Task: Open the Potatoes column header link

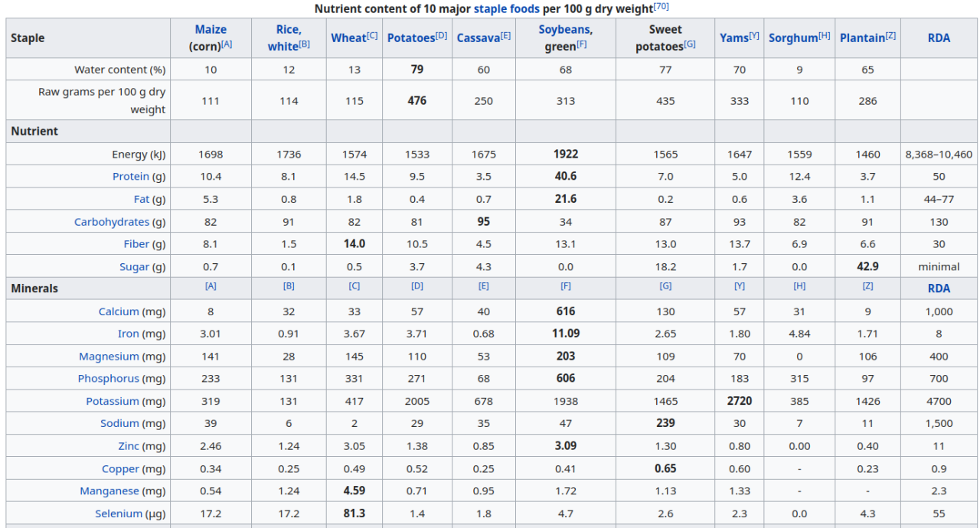Action: point(410,38)
